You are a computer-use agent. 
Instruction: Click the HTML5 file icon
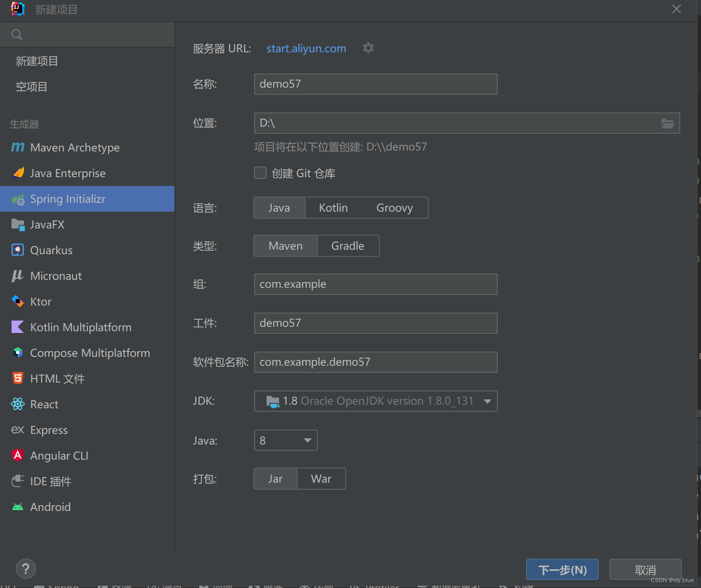pyautogui.click(x=18, y=378)
